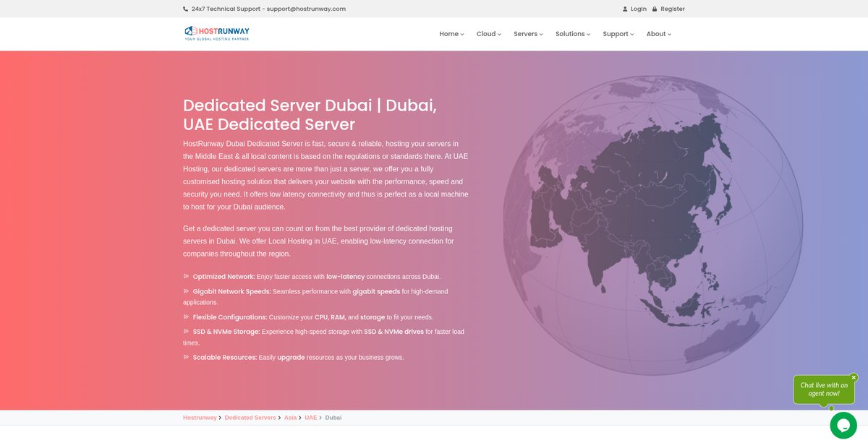Expand the About menu
This screenshot has width=868, height=448.
tap(659, 34)
